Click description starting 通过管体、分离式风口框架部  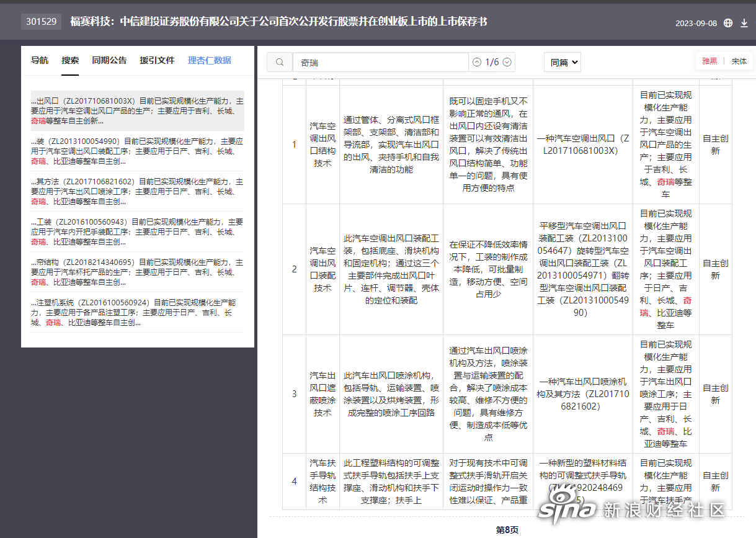[x=391, y=145]
